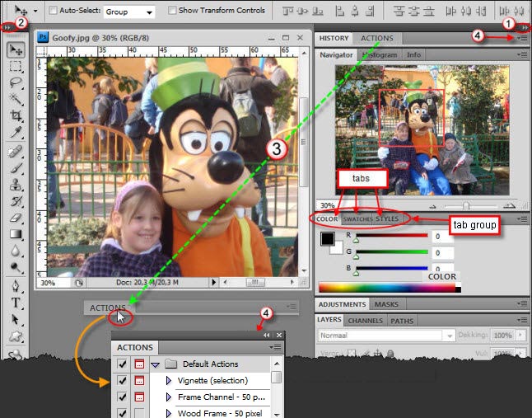Open the Move tool preset picker

[x=35, y=11]
